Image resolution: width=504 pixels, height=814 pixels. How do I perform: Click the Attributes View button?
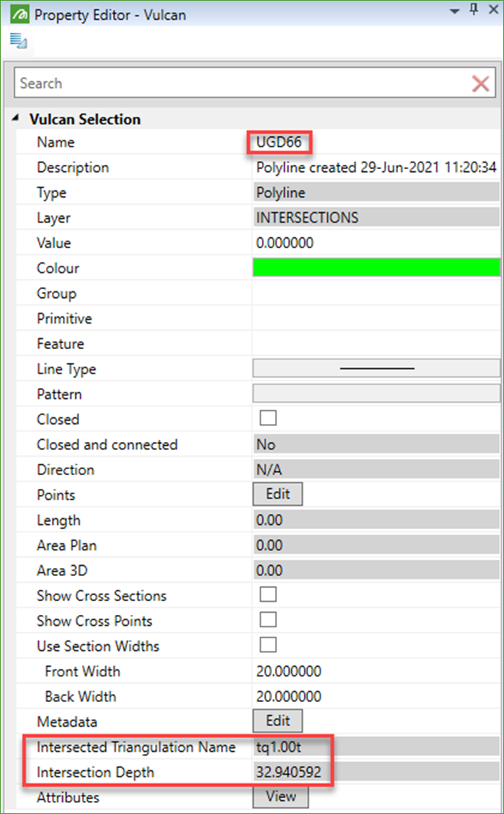tap(281, 796)
